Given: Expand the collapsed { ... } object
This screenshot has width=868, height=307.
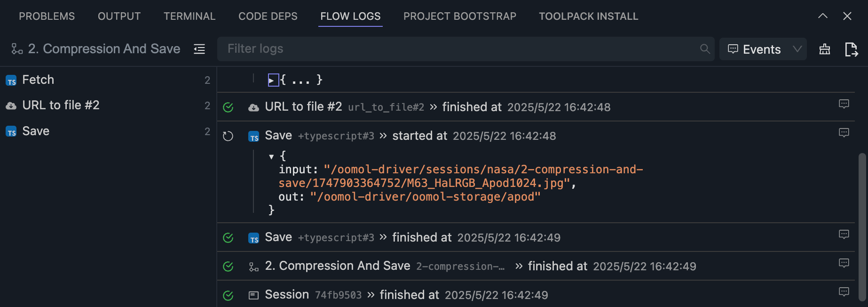Looking at the screenshot, I should pos(272,80).
